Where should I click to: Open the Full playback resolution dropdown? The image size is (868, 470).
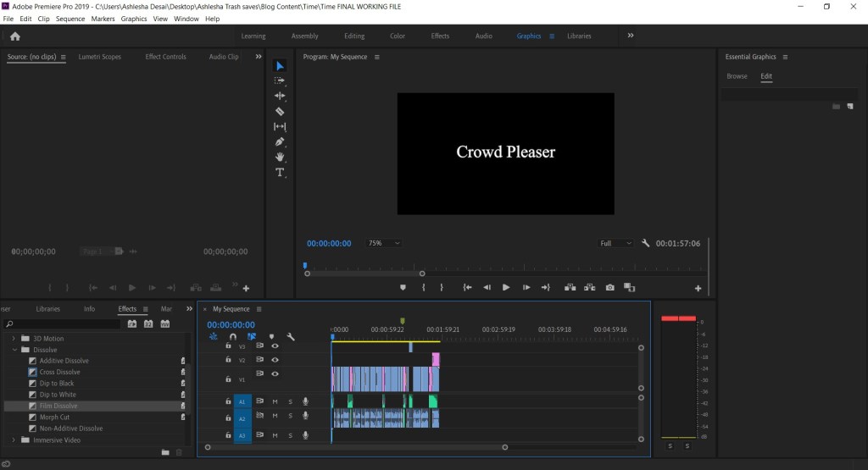[x=615, y=243]
